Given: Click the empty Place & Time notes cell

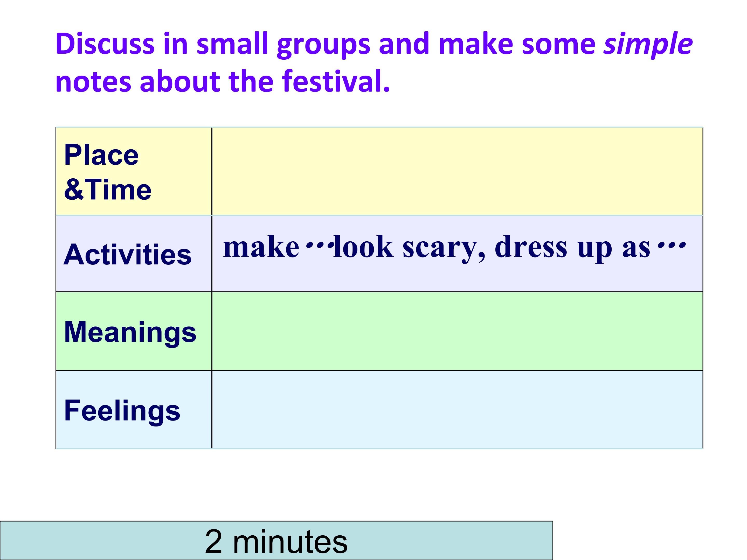Looking at the screenshot, I should [457, 171].
